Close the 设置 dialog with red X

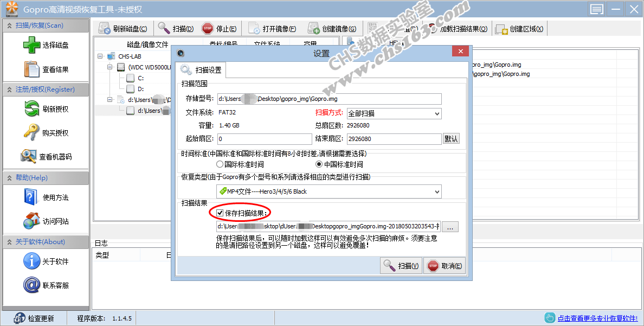(x=460, y=51)
